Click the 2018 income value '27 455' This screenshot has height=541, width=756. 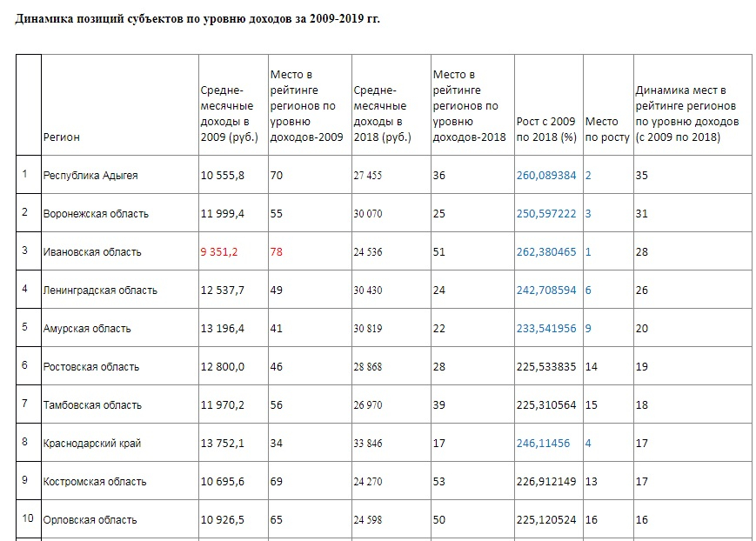(x=367, y=175)
